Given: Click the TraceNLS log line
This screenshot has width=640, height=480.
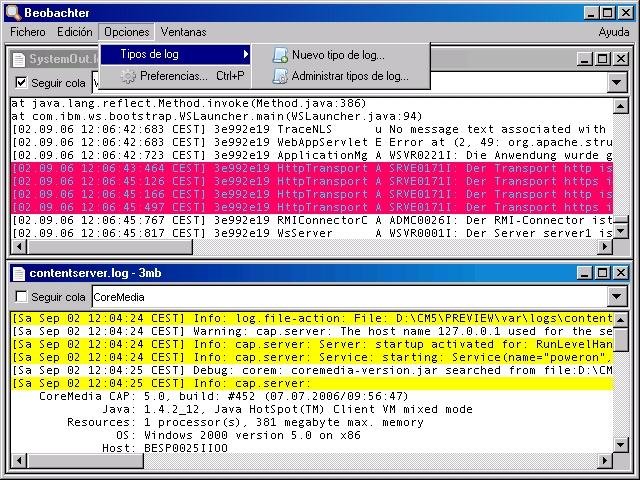Looking at the screenshot, I should click(x=312, y=129).
